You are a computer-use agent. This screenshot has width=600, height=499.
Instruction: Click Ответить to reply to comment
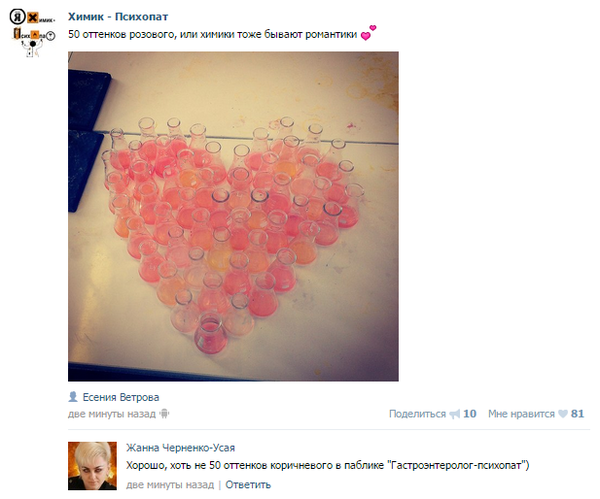[248, 485]
